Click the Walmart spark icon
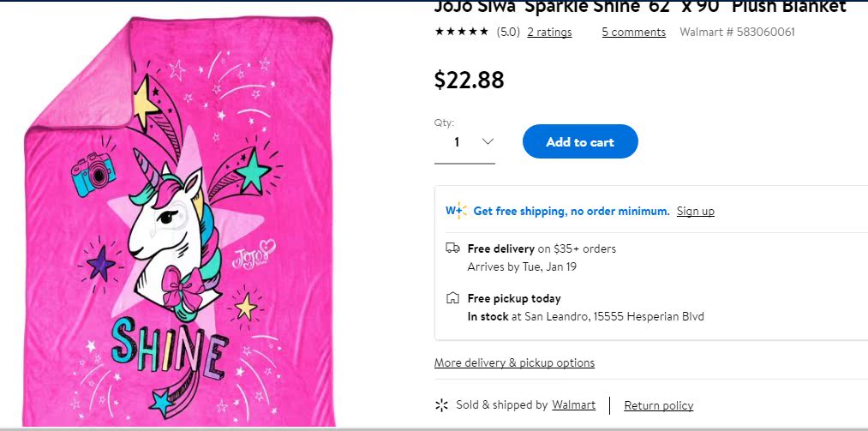868x431 pixels. pos(442,404)
